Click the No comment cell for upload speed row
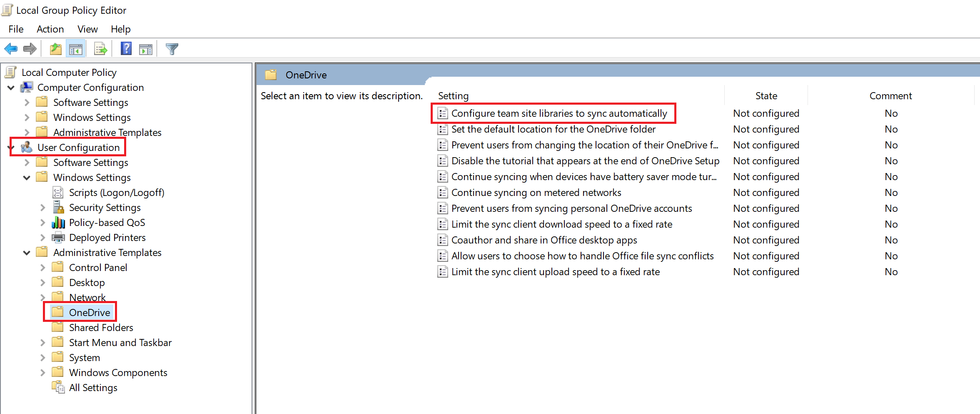980x414 pixels. (x=891, y=272)
